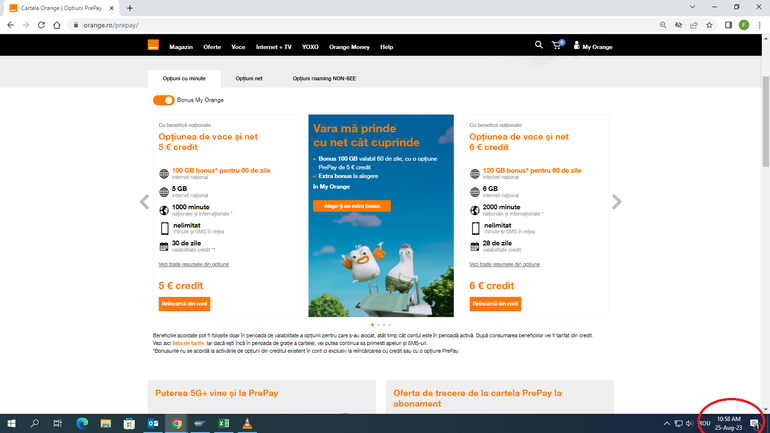Open Magazin menu
This screenshot has width=770, height=433.
[x=181, y=47]
